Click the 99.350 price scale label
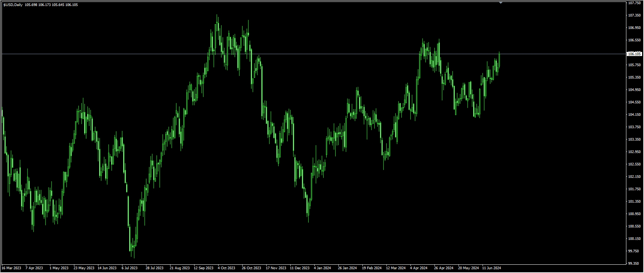 (634, 264)
